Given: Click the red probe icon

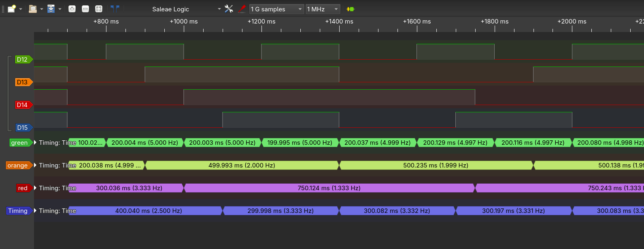Looking at the screenshot, I should (x=242, y=9).
